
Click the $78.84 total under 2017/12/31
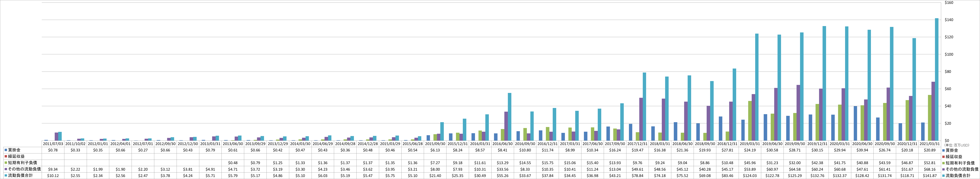point(638,175)
